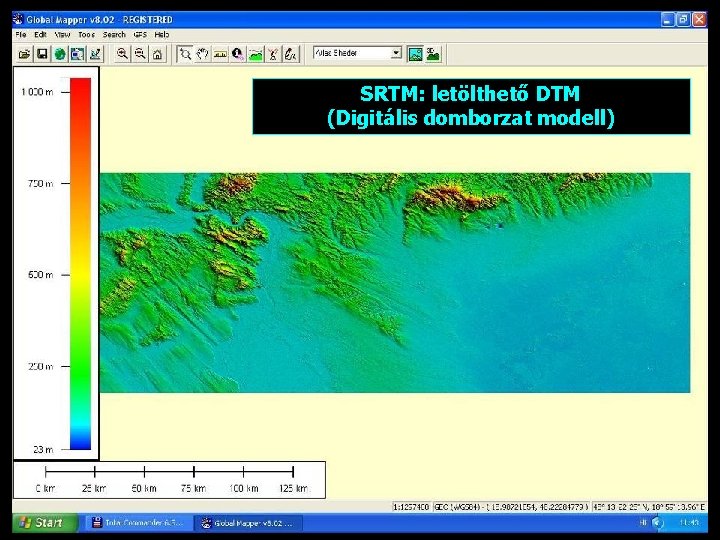Open the Edit menu
Viewport: 720px width, 540px height.
pos(40,34)
